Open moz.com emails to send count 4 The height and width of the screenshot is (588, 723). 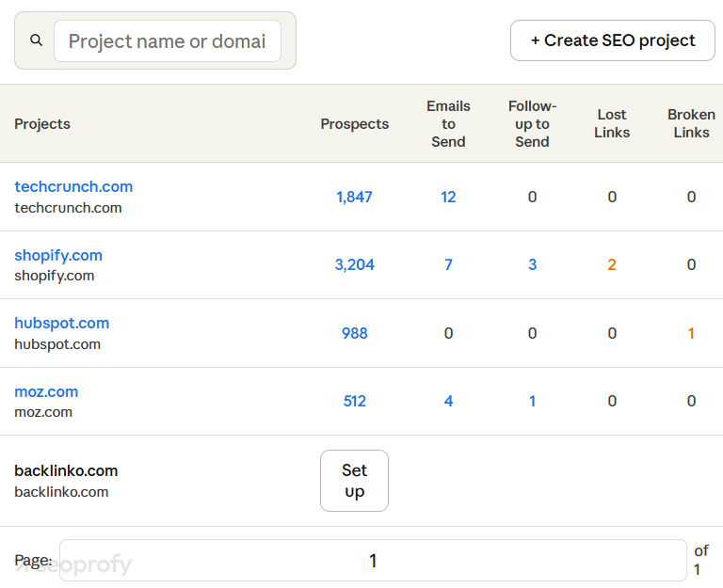448,402
